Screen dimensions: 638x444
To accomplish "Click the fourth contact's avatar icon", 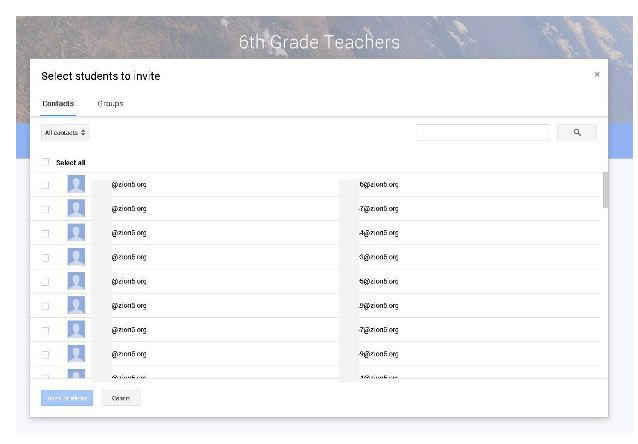I will coord(76,257).
